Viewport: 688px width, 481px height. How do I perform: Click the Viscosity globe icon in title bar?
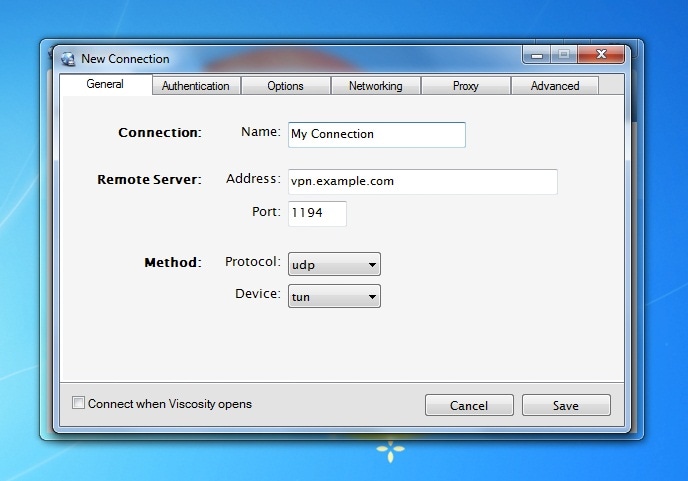68,59
